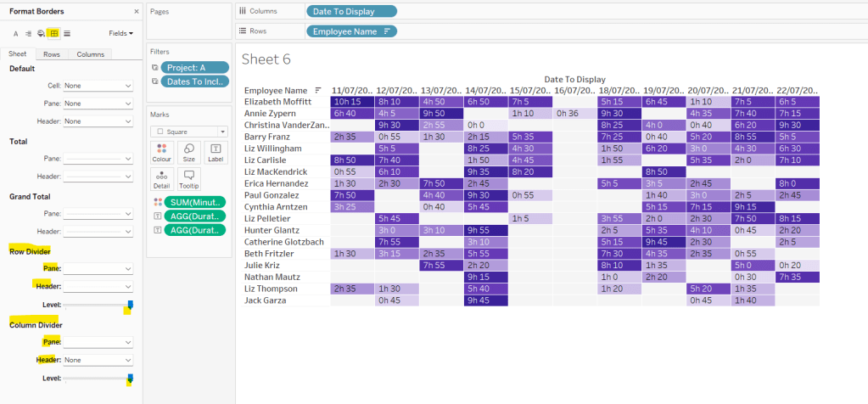Image resolution: width=868 pixels, height=404 pixels.
Task: Open the Fields dropdown menu
Action: 121,33
